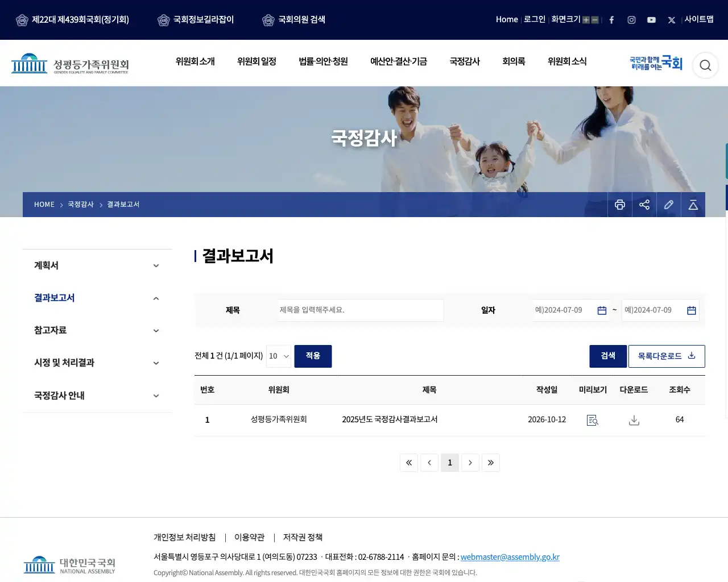Open end date calendar picker icon
The height and width of the screenshot is (582, 728).
[692, 310]
